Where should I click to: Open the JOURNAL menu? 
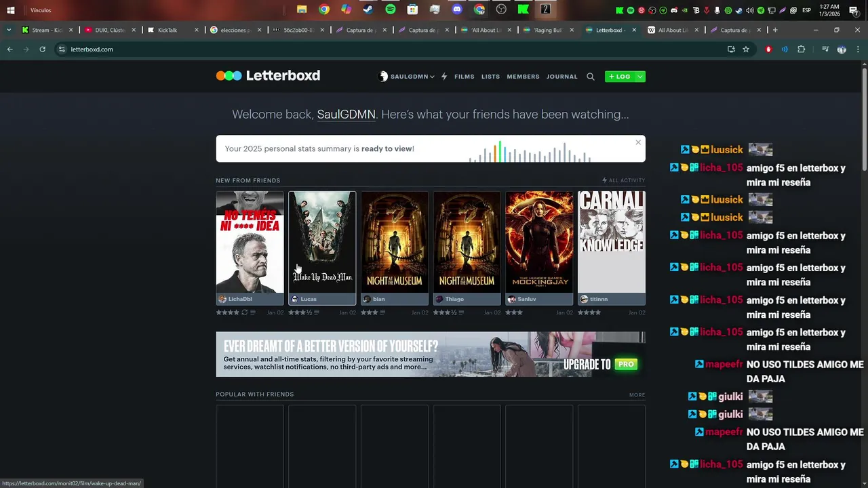(x=562, y=77)
